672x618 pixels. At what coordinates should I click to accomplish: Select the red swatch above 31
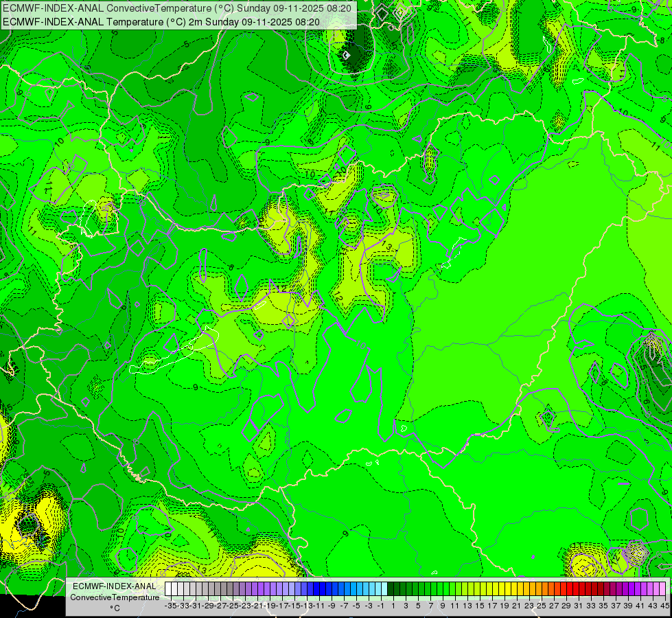click(x=577, y=588)
